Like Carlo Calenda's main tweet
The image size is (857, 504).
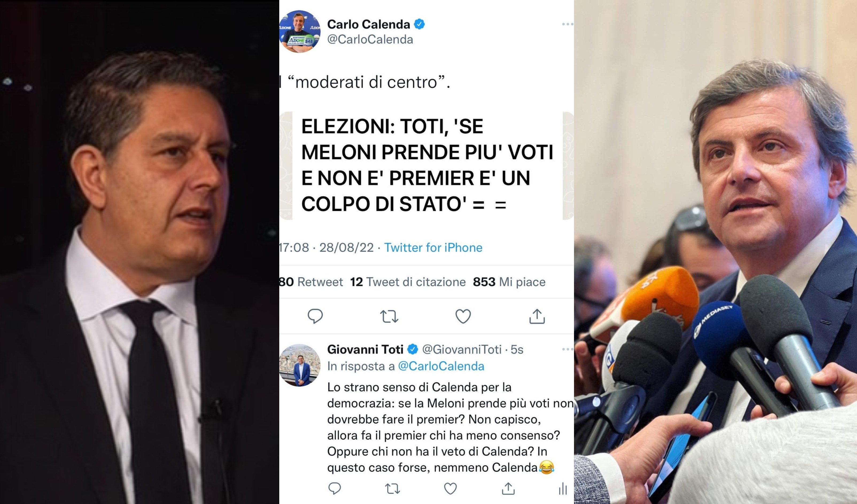(463, 316)
